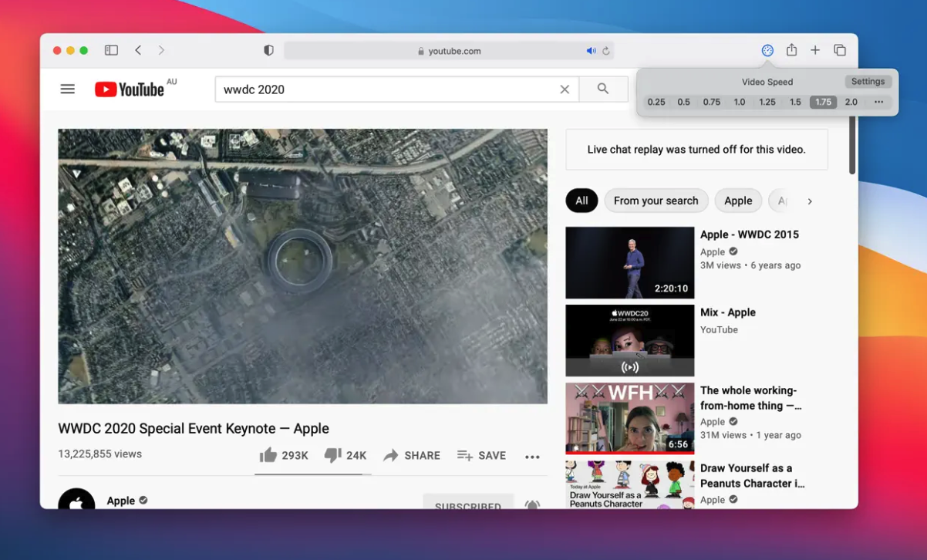Viewport: 927px width, 560px height.
Task: Open more video actions ellipsis menu
Action: 532,457
